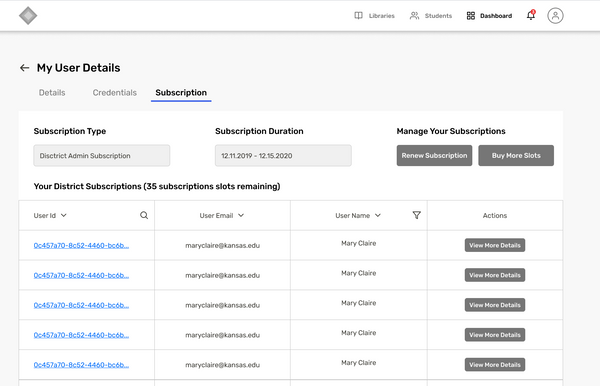Screen dimensions: 600x386
Task: Click View More Details in fifth row
Action: 495,365
